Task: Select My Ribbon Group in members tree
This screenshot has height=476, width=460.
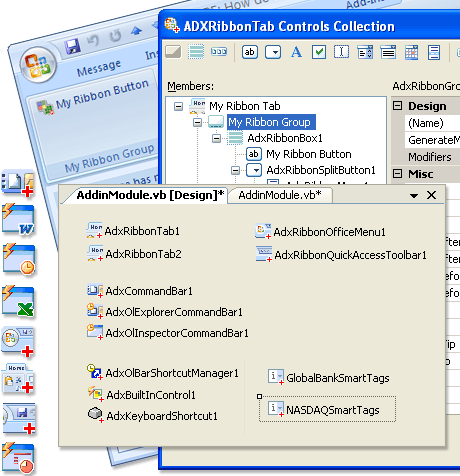Action: (x=269, y=122)
